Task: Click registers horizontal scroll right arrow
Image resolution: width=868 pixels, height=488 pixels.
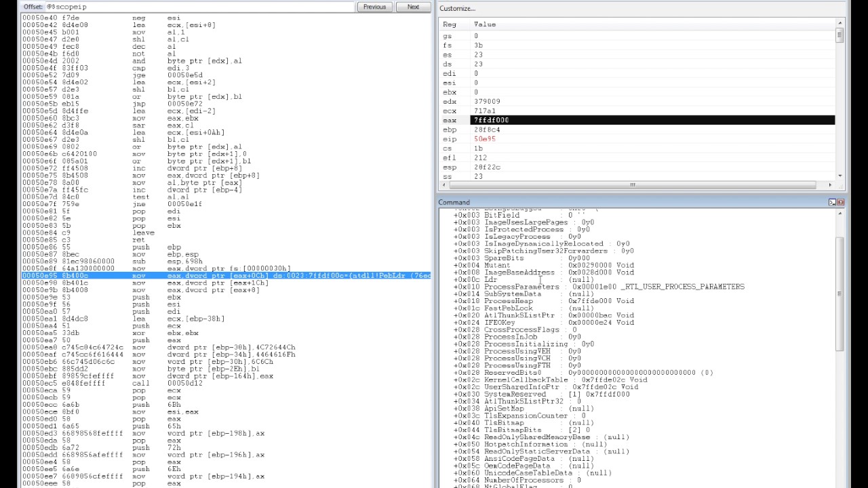Action: pyautogui.click(x=831, y=184)
